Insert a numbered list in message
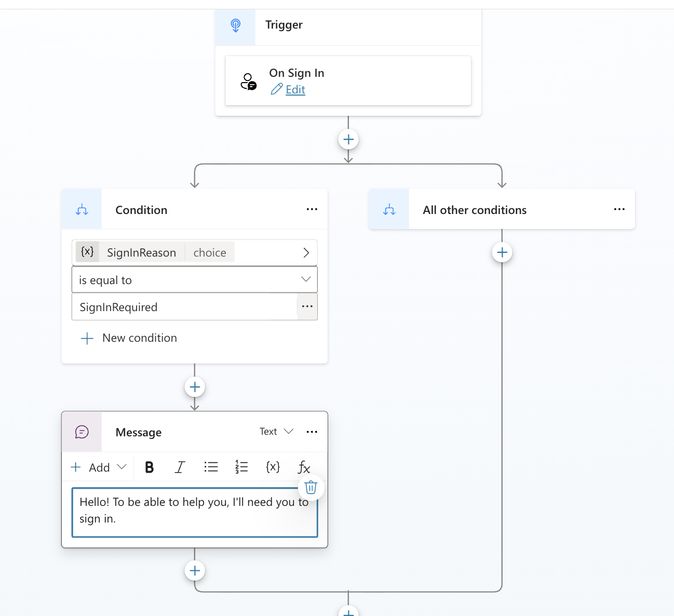The image size is (674, 616). coord(241,467)
